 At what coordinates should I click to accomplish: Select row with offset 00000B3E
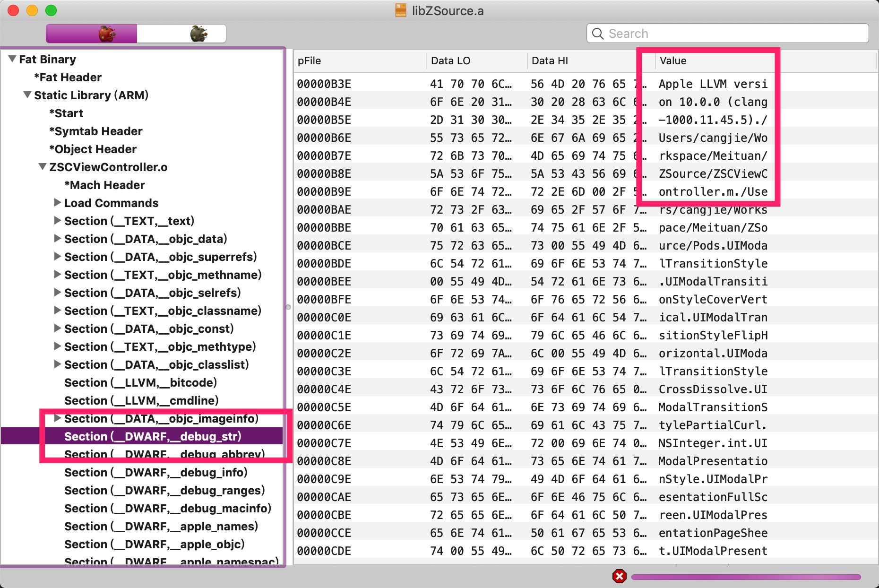click(x=585, y=84)
